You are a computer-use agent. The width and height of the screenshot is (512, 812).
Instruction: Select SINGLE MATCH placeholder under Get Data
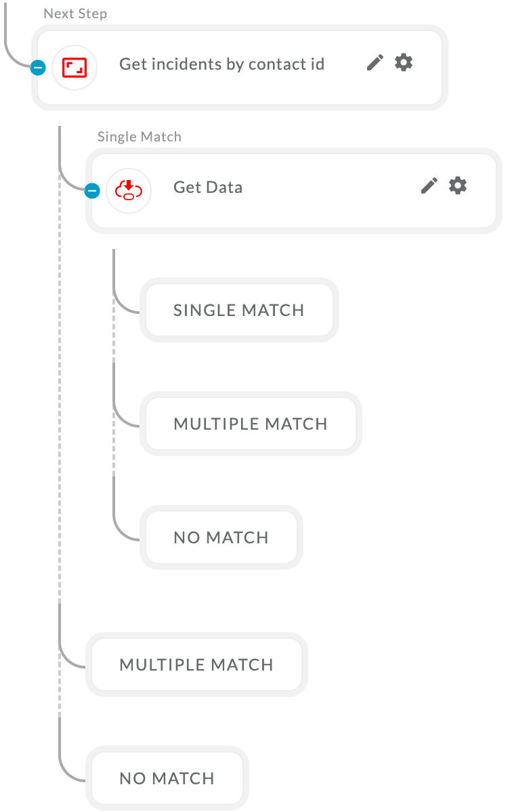coord(239,310)
